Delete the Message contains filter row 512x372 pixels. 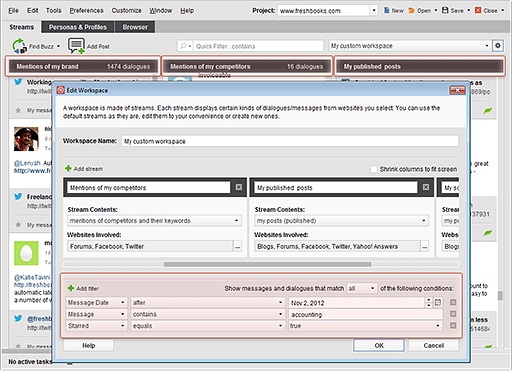(x=453, y=314)
